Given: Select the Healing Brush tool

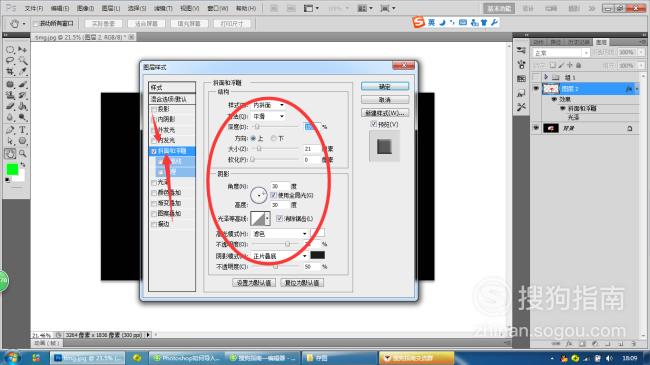Looking at the screenshot, I should (x=10, y=85).
